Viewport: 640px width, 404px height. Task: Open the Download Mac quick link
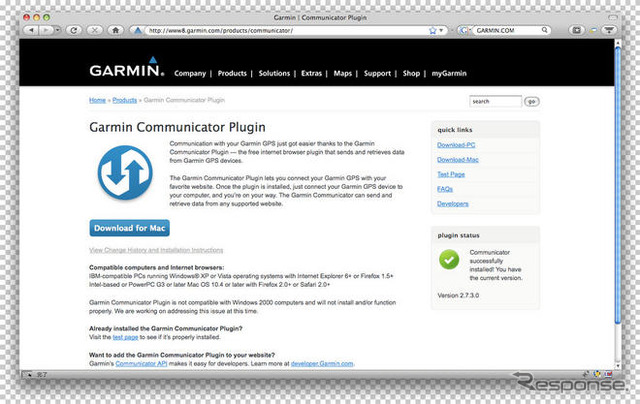point(458,160)
